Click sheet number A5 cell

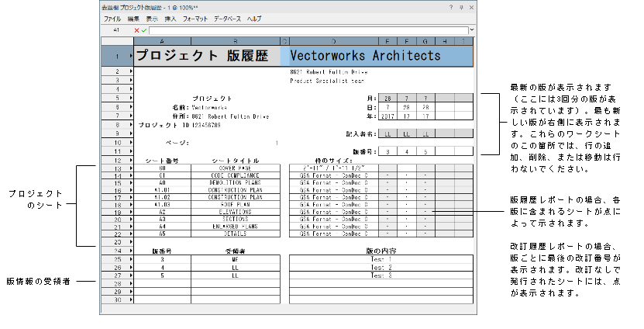[162, 234]
